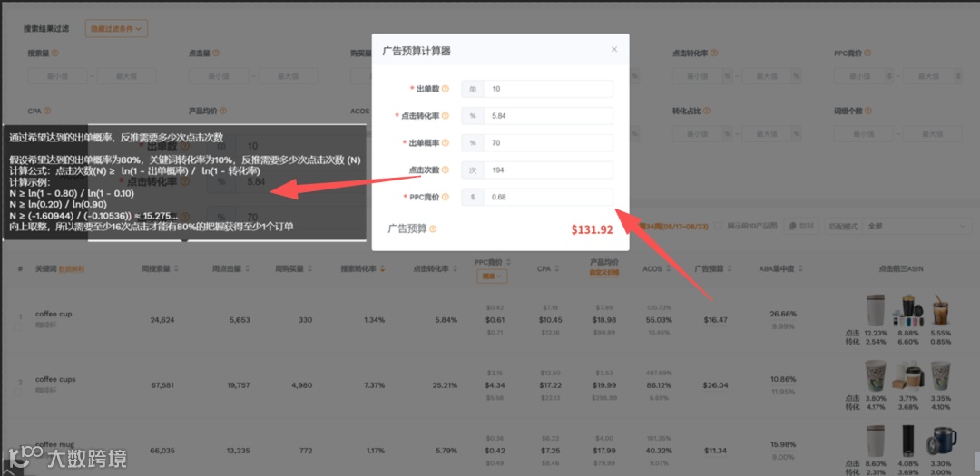The width and height of the screenshot is (980, 476).
Task: Click ad budget value $16.47
Action: click(715, 320)
